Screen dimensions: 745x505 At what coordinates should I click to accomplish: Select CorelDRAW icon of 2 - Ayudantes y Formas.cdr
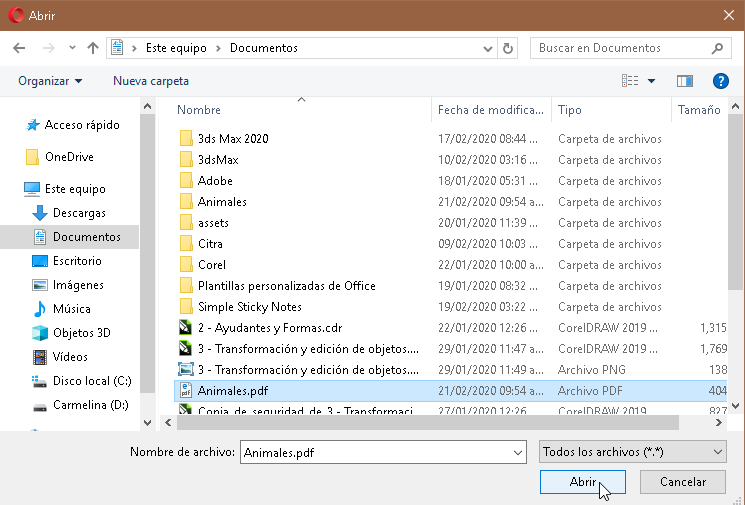pos(185,327)
